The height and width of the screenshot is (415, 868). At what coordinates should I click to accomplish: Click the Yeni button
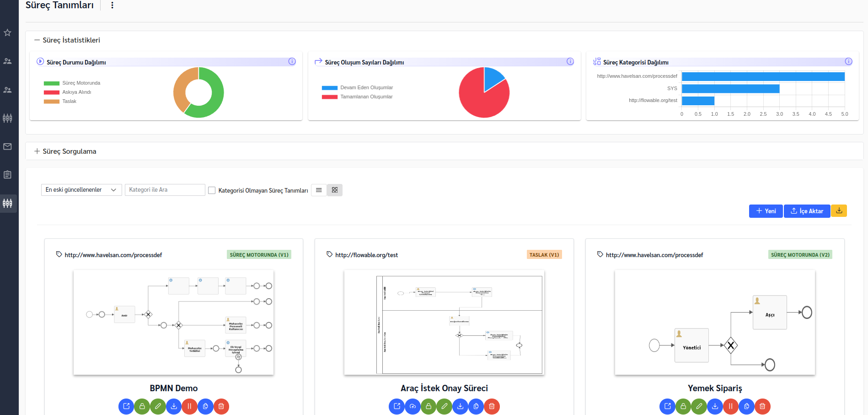tap(766, 211)
